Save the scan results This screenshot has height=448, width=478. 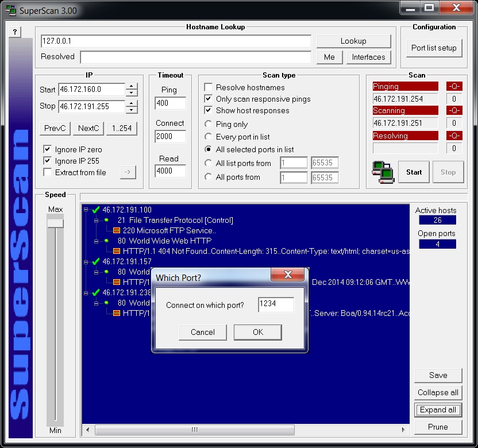pos(438,376)
